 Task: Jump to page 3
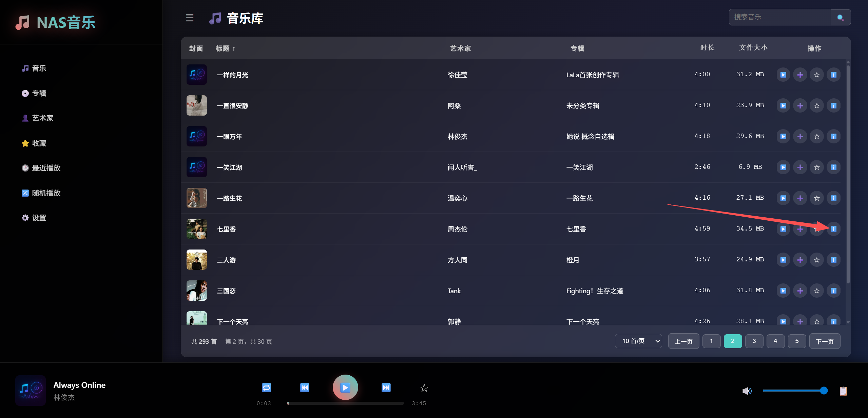tap(754, 341)
